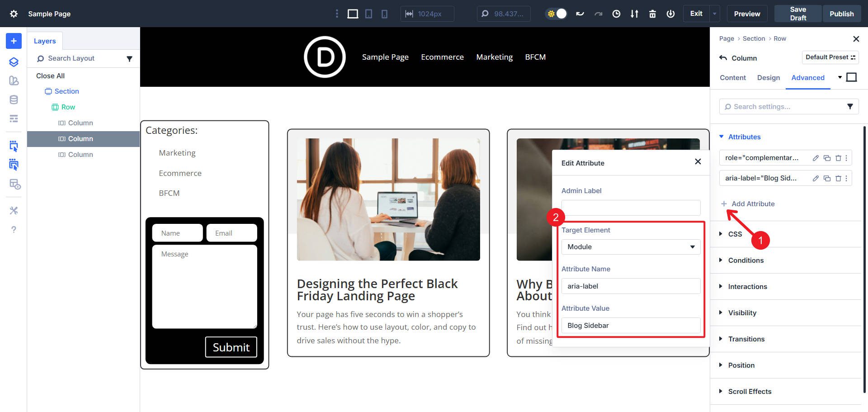
Task: Click the Publish button
Action: click(841, 14)
